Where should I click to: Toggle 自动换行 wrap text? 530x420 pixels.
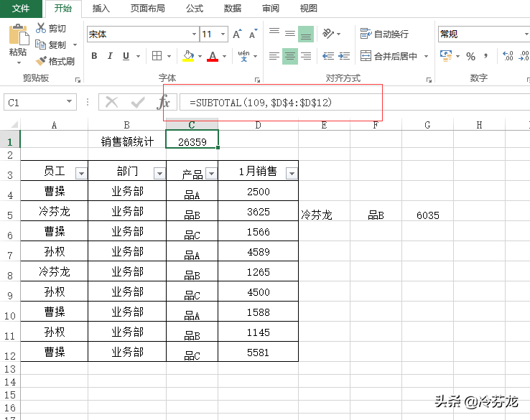pos(384,34)
